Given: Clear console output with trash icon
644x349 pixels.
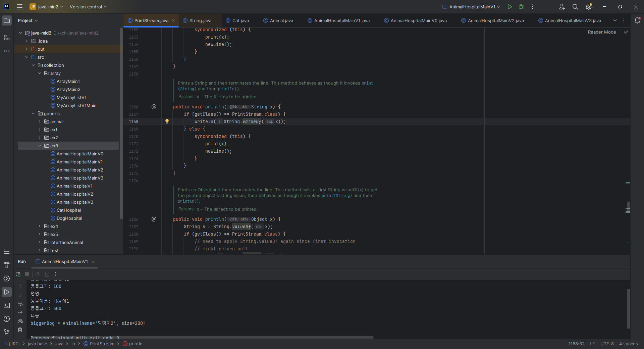Looking at the screenshot, I should tap(20, 330).
